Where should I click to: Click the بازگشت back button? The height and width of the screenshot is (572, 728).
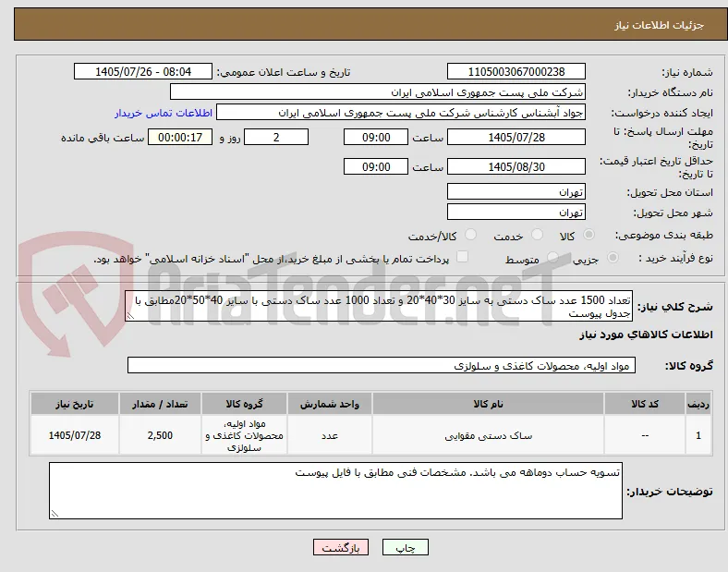(341, 547)
